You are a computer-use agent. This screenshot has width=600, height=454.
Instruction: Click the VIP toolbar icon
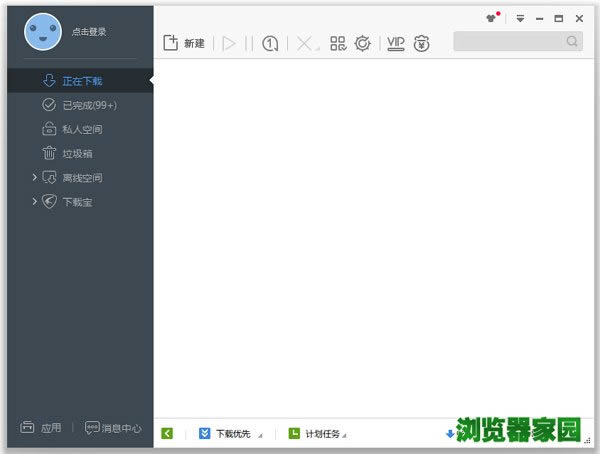pos(396,44)
